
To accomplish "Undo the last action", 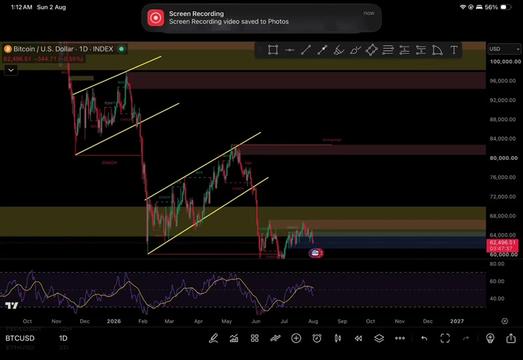I will coord(424,338).
